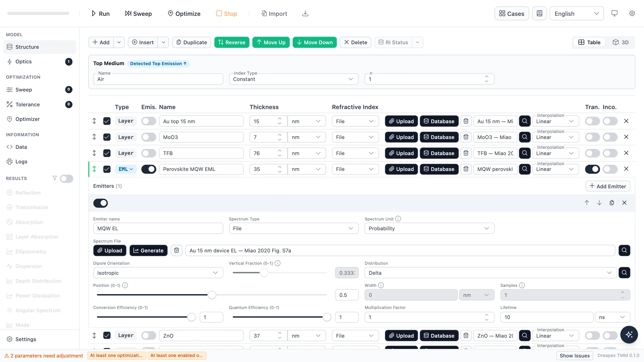Image resolution: width=644 pixels, height=362 pixels.
Task: Duplicate the MQW EL emitter
Action: (612, 203)
